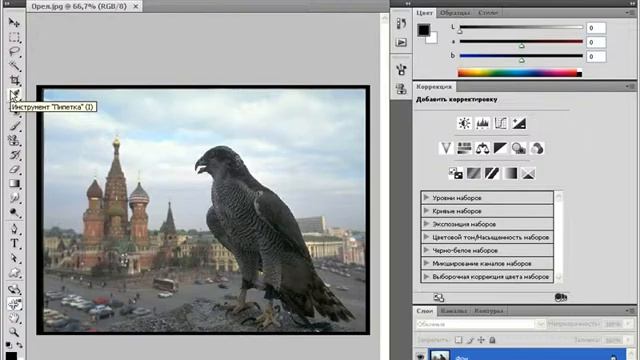Add a Brightness/Contrast adjustment
Screen dimensions: 640x360
pos(464,123)
